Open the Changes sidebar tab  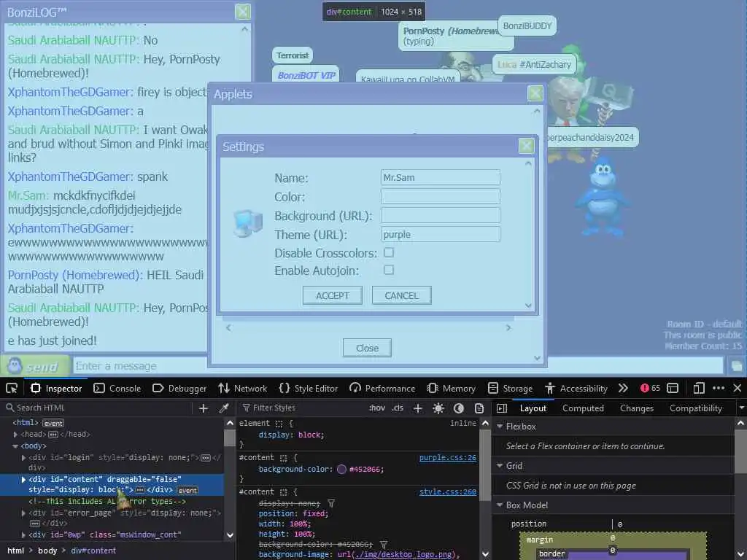click(636, 408)
